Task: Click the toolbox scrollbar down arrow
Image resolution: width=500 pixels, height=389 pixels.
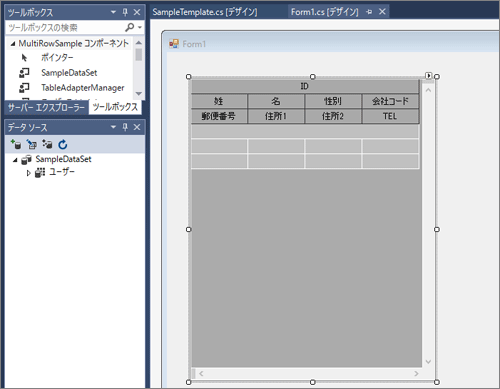Action: pyautogui.click(x=139, y=94)
